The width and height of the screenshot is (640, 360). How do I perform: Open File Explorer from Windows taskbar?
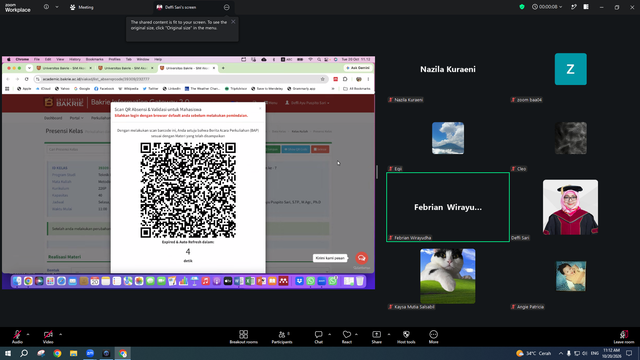click(x=73, y=353)
